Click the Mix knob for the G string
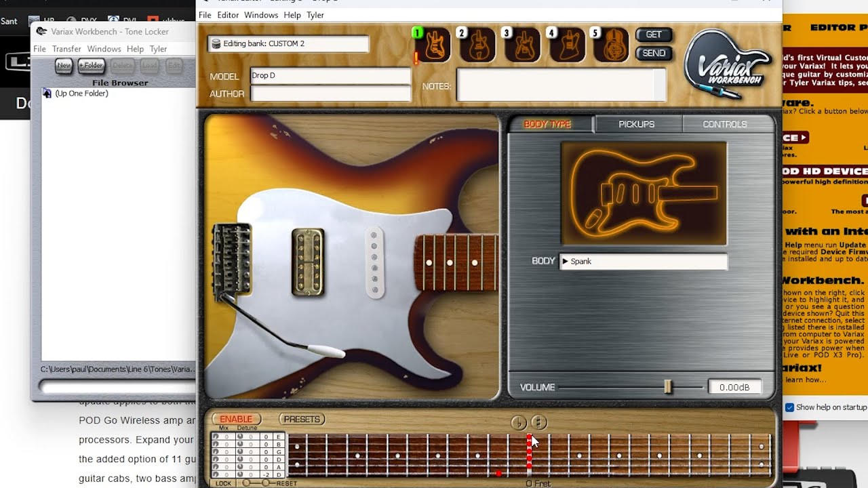The image size is (868, 488). (216, 451)
